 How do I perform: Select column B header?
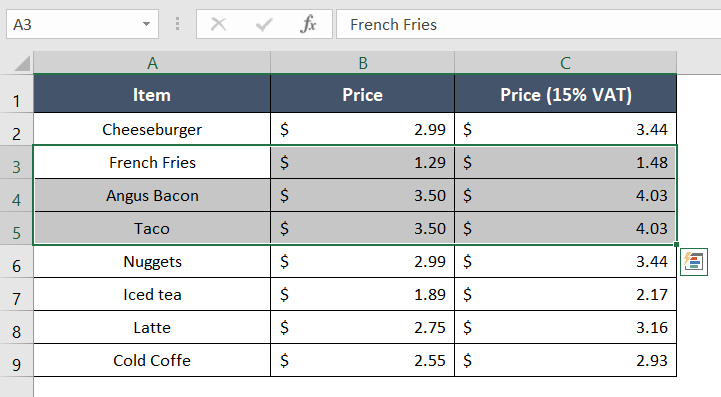tap(362, 63)
